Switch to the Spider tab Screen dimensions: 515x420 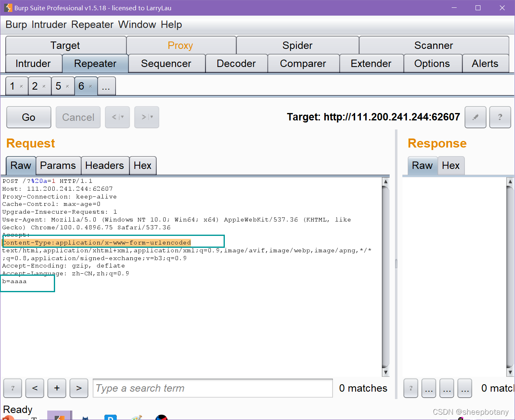(x=298, y=45)
